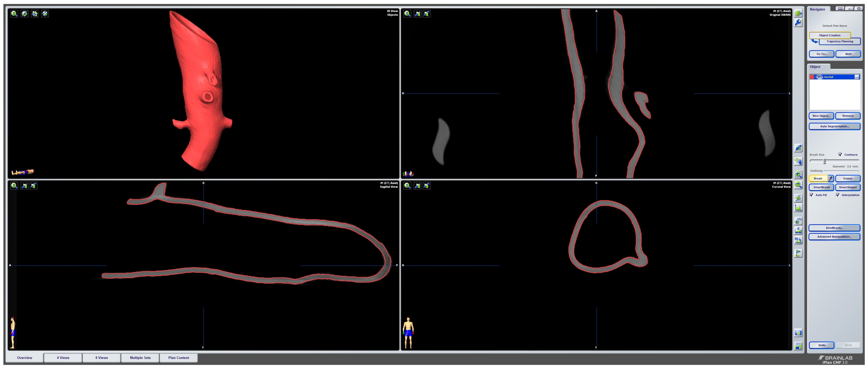The image size is (868, 368).
Task: Take a screenshot with the camera icon
Action: coord(798,333)
